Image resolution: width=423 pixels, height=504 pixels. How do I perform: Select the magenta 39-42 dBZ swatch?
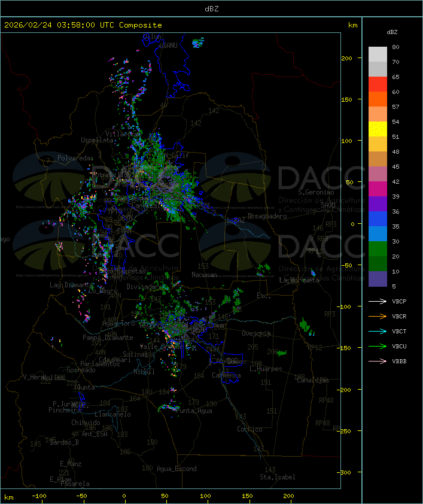pos(378,189)
